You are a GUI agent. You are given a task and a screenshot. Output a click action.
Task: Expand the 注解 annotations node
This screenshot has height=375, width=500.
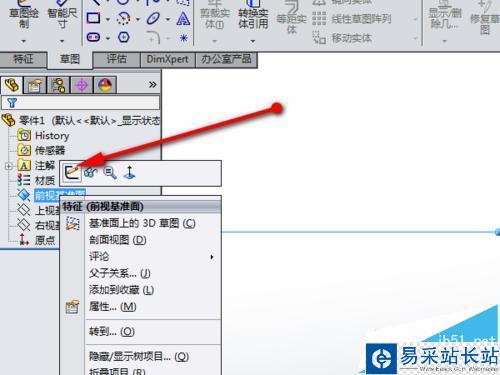(9, 166)
